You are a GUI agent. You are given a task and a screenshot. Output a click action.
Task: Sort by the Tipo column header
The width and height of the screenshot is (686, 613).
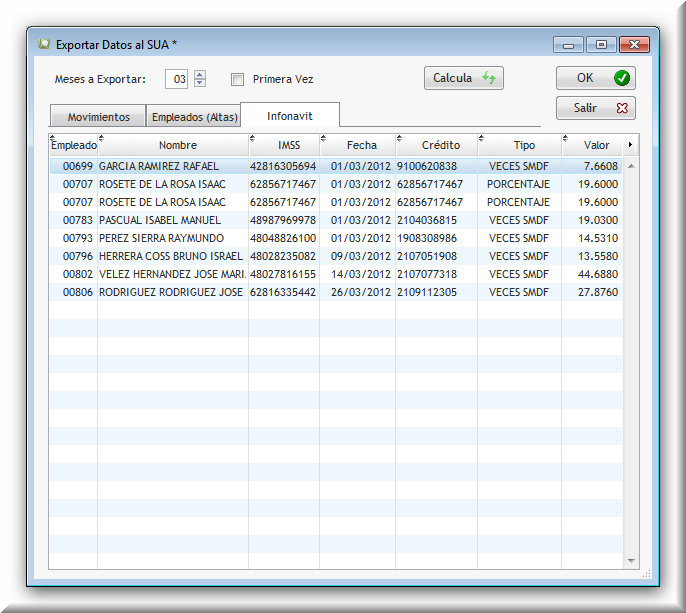pyautogui.click(x=520, y=145)
